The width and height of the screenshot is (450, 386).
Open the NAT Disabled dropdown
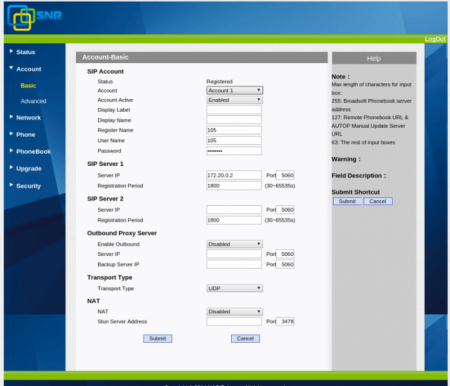tap(234, 312)
